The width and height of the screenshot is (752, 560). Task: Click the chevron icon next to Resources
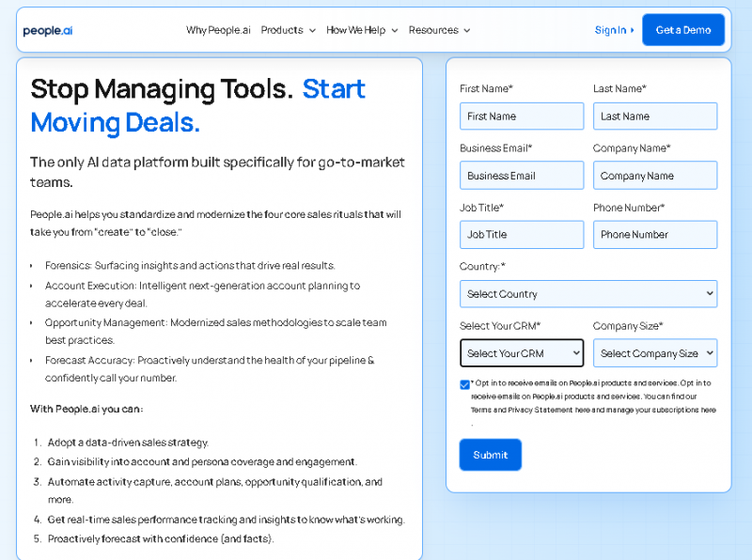point(467,30)
